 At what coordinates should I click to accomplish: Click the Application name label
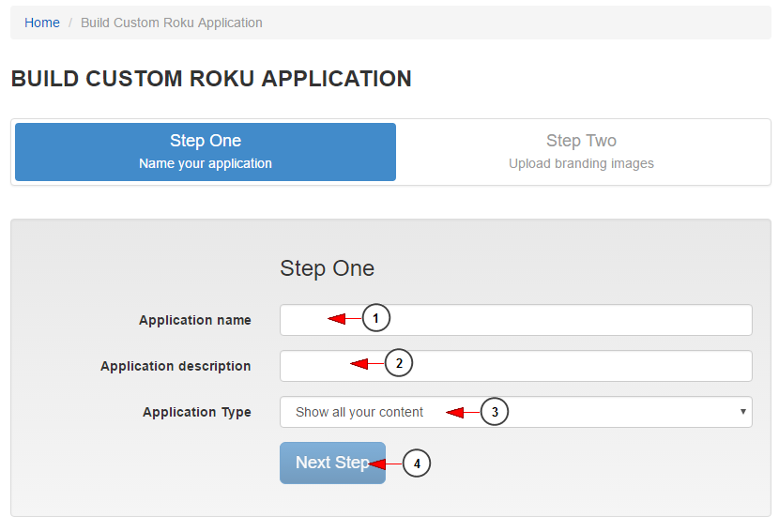[195, 320]
